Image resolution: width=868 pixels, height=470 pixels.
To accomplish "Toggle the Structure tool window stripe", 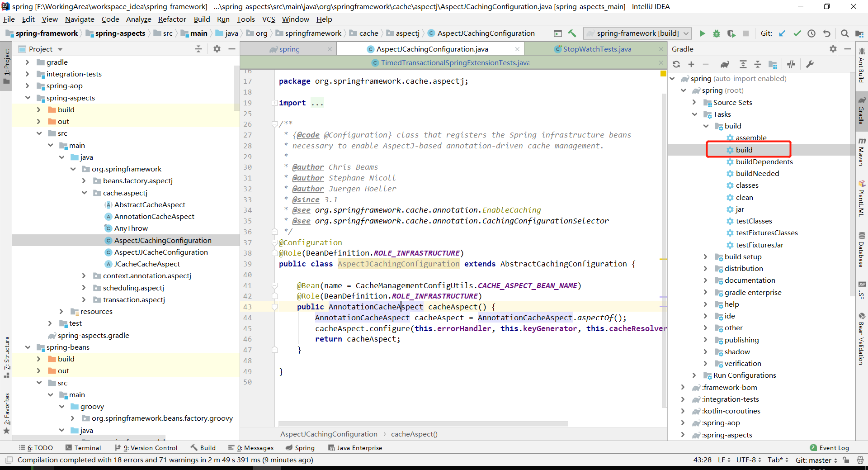I will point(6,357).
